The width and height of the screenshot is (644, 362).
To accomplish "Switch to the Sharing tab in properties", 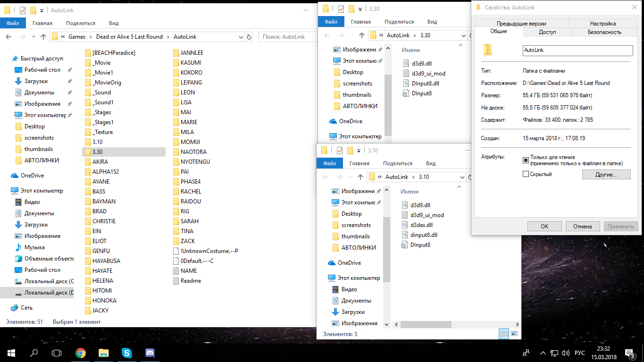I will pos(547,32).
